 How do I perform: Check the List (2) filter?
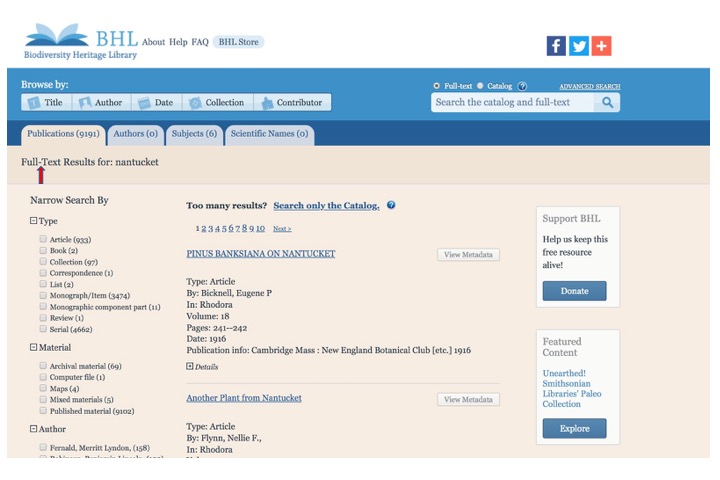pyautogui.click(x=43, y=284)
